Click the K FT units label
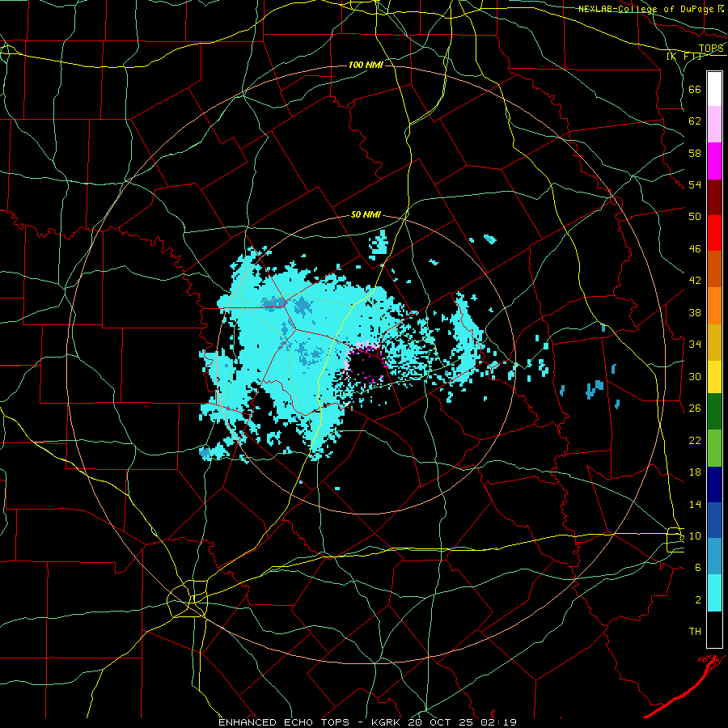Screen dimensions: 728x728 [x=684, y=56]
